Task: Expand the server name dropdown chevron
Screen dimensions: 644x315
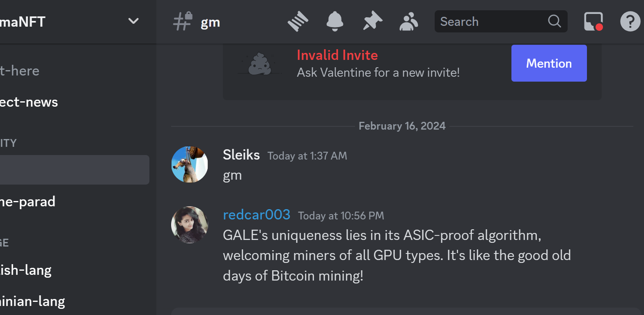Action: tap(133, 21)
